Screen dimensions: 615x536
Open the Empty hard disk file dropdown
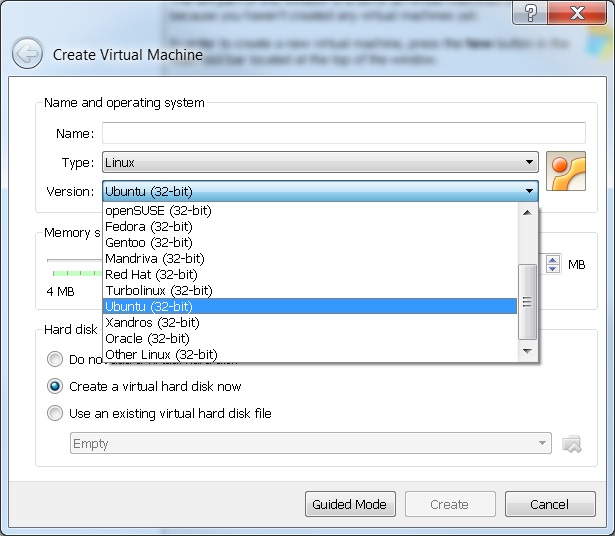point(311,443)
